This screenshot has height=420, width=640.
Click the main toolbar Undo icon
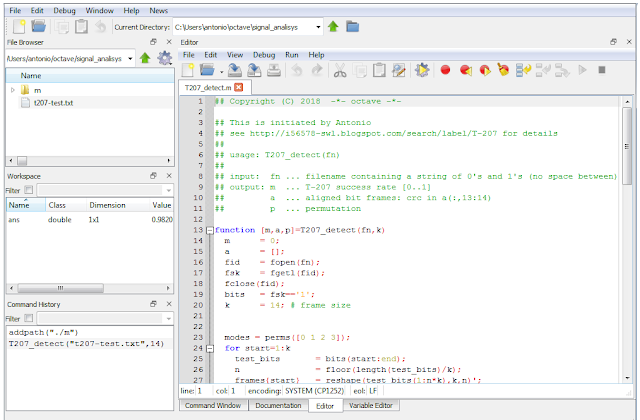[100, 27]
